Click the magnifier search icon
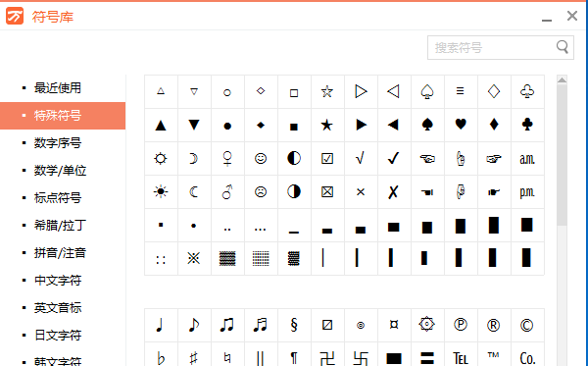The width and height of the screenshot is (588, 366). tap(563, 47)
